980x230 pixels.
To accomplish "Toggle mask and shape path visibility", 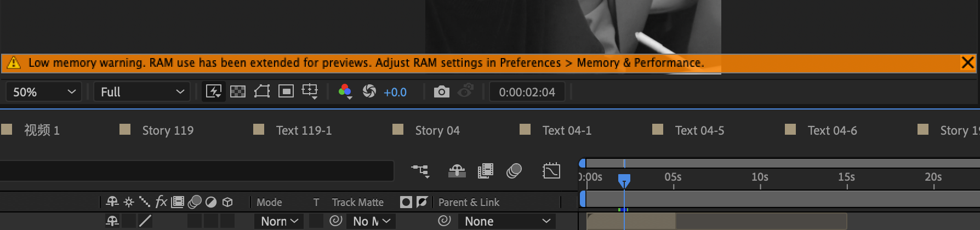I will click(x=261, y=91).
